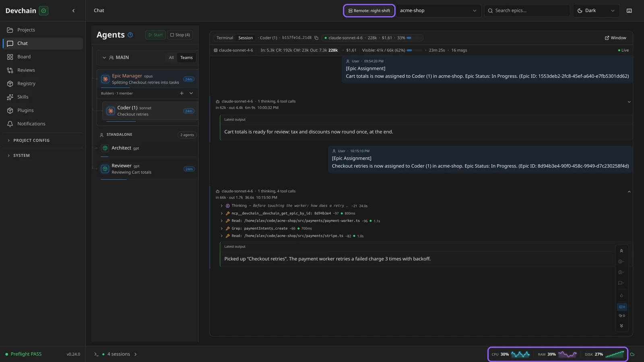Click the Remote: night-shift badge
This screenshot has width=644, height=362.
click(x=369, y=11)
